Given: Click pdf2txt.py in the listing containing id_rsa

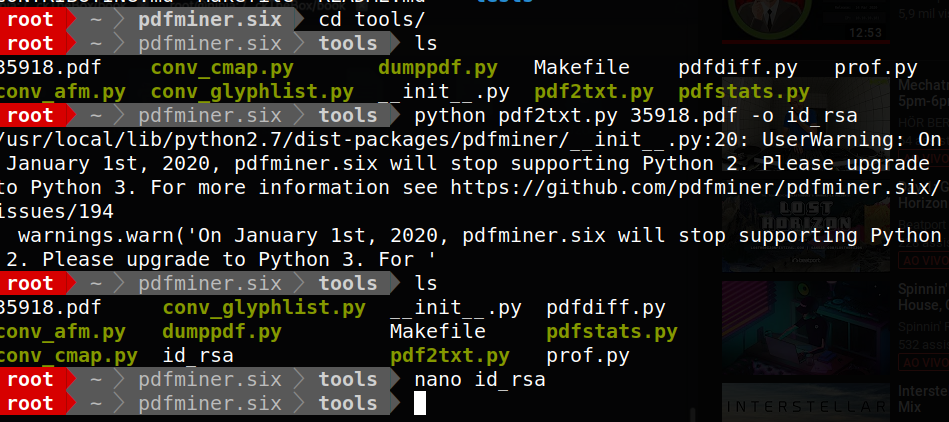Looking at the screenshot, I should [450, 355].
